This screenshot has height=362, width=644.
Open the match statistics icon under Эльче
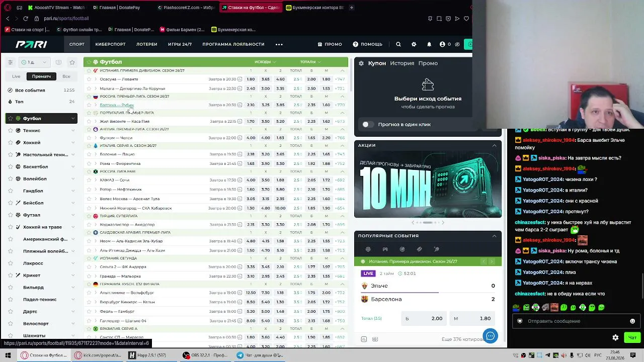(364, 339)
